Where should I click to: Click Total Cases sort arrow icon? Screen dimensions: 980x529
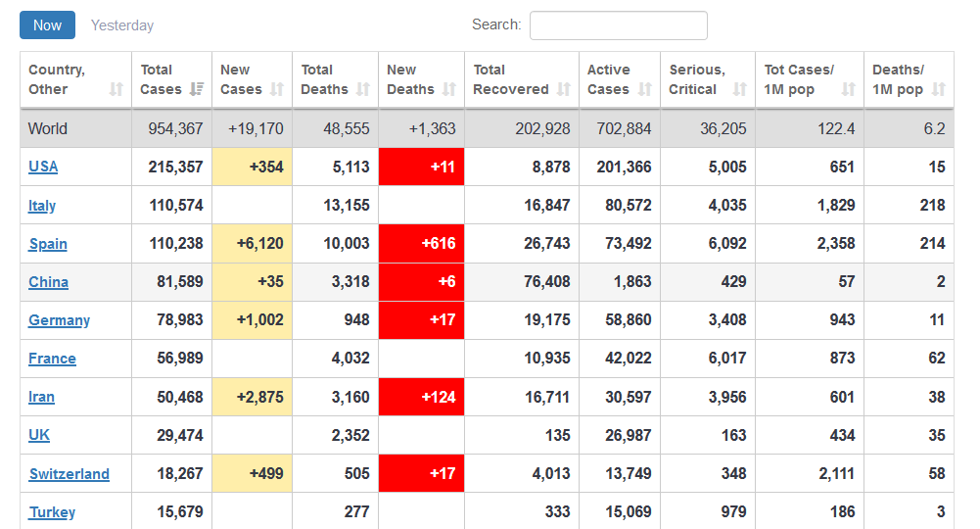[x=197, y=89]
